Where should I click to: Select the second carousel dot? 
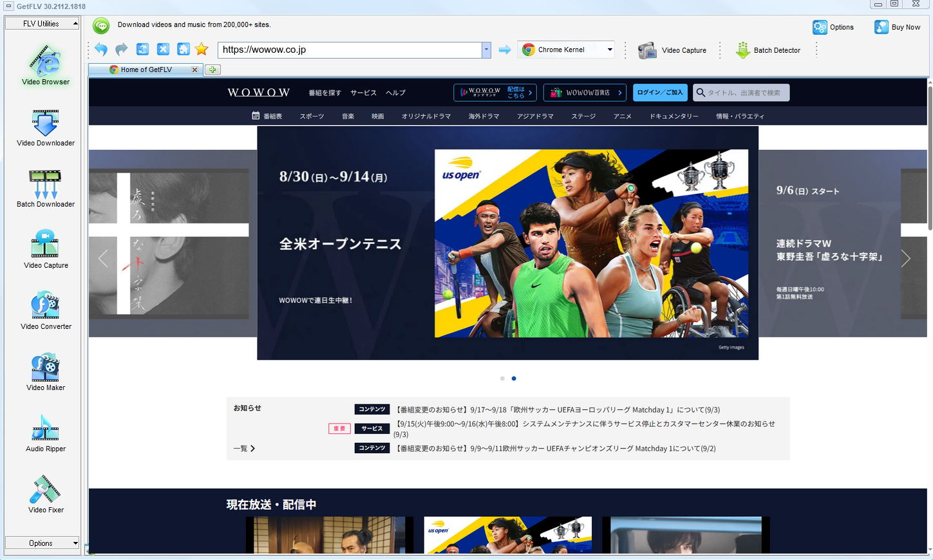[x=513, y=378]
